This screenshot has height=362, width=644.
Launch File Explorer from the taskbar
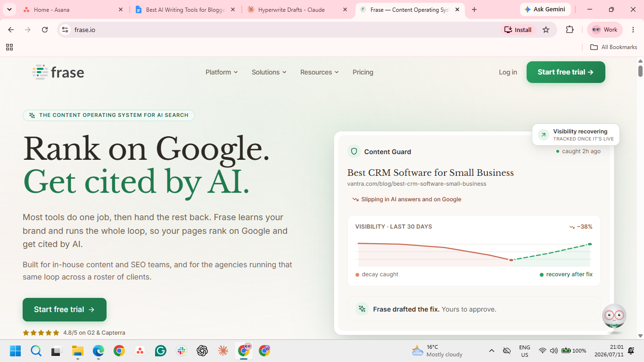pos(77,351)
